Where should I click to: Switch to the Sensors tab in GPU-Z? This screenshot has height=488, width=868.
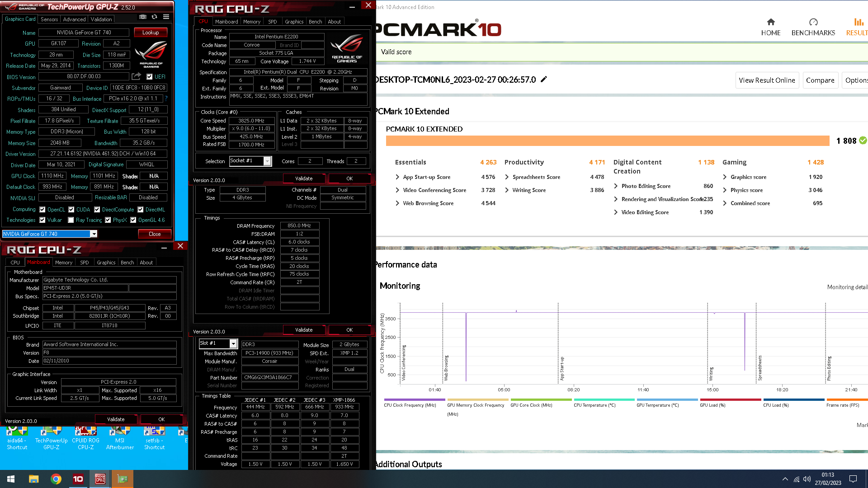(49, 19)
